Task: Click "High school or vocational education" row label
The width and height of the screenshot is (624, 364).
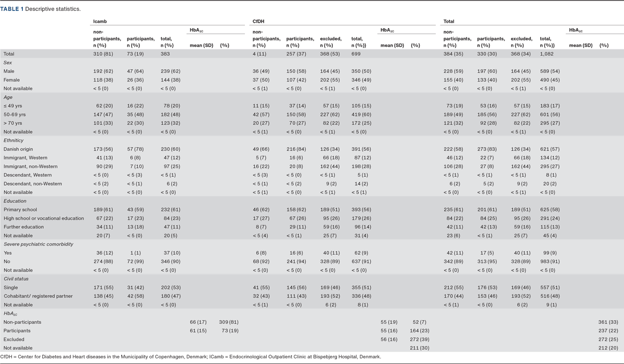Action: [44, 218]
